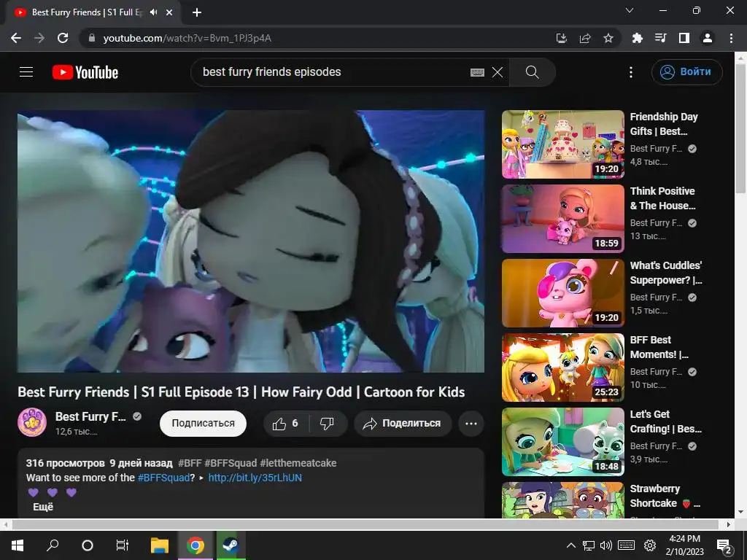Open Chrome three-dot menu
The image size is (747, 560).
click(731, 38)
